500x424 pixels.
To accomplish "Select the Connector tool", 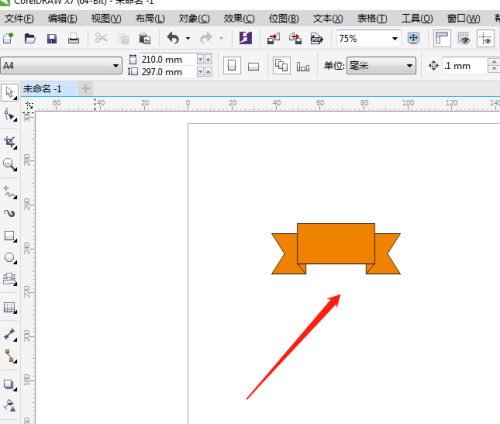I will 10,356.
